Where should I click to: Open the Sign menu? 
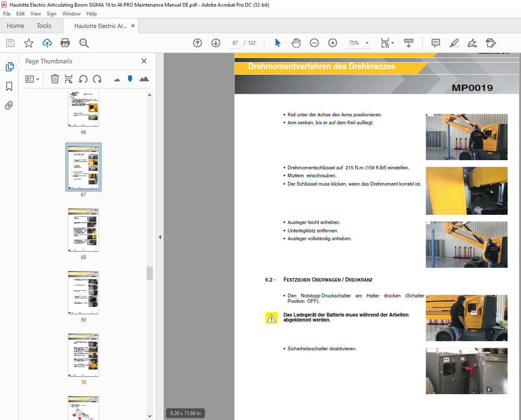(x=51, y=14)
